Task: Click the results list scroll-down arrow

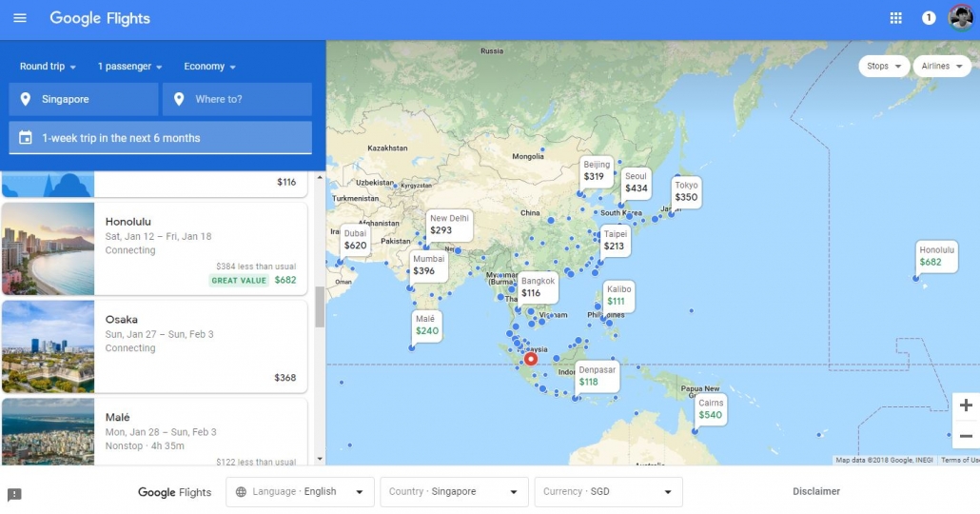Action: 320,459
